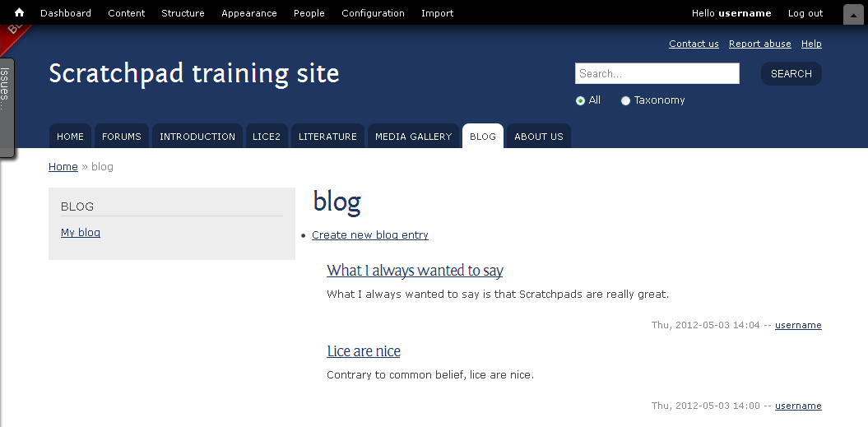Open 'What I always wanted to say' post

pyautogui.click(x=415, y=270)
